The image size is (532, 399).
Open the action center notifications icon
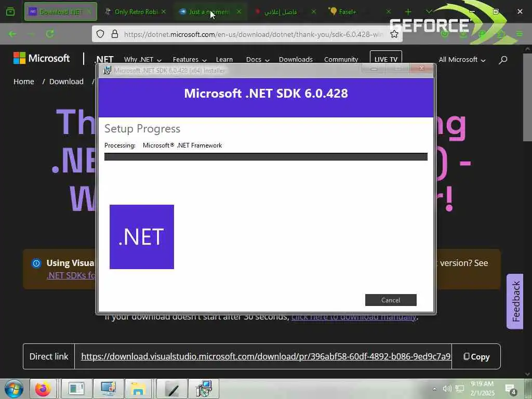click(511, 389)
